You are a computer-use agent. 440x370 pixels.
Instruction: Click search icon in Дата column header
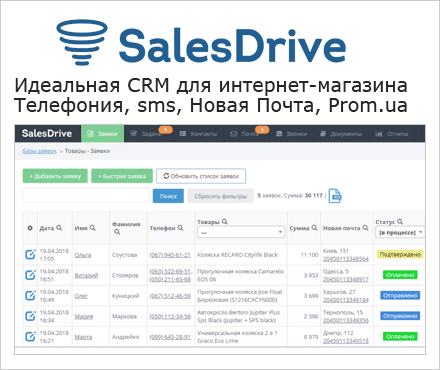click(x=59, y=228)
